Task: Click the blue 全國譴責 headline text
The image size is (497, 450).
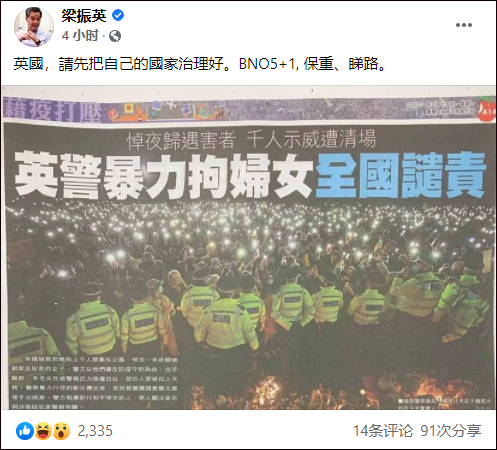Action: coord(400,175)
